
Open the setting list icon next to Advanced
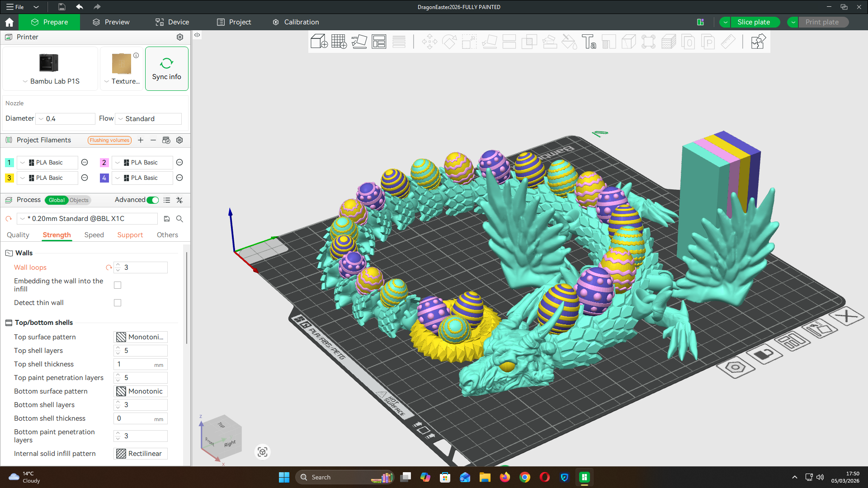167,200
